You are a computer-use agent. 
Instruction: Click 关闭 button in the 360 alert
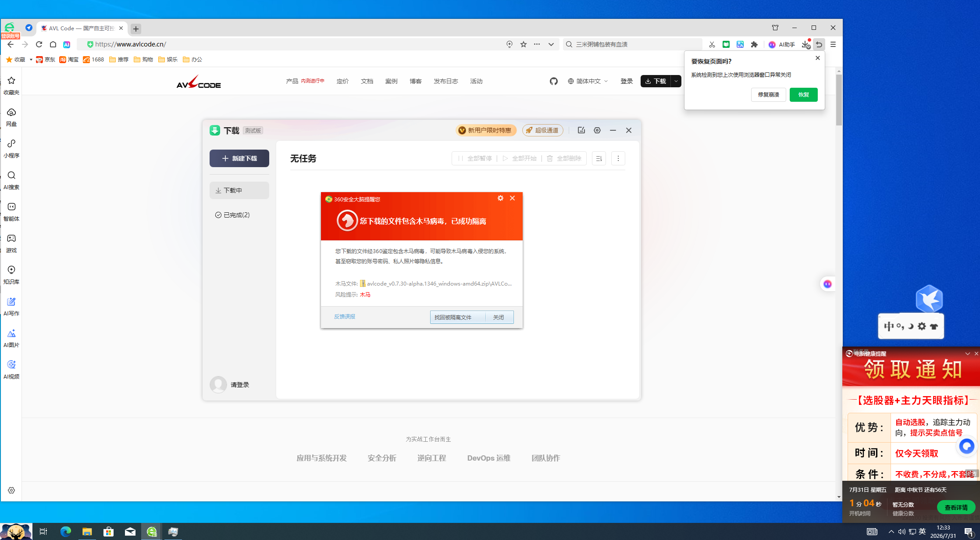[499, 317]
